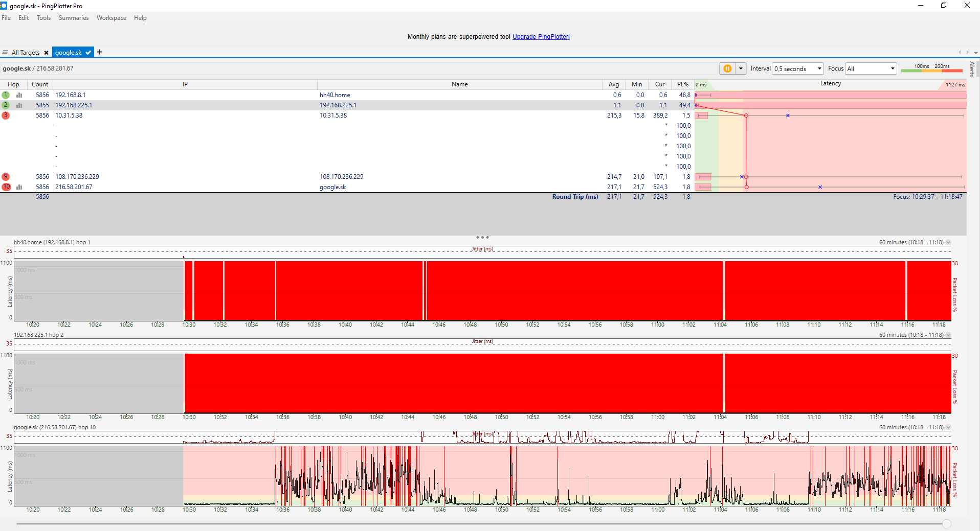
Task: Click the Upgrade PingPlotter link
Action: point(541,37)
